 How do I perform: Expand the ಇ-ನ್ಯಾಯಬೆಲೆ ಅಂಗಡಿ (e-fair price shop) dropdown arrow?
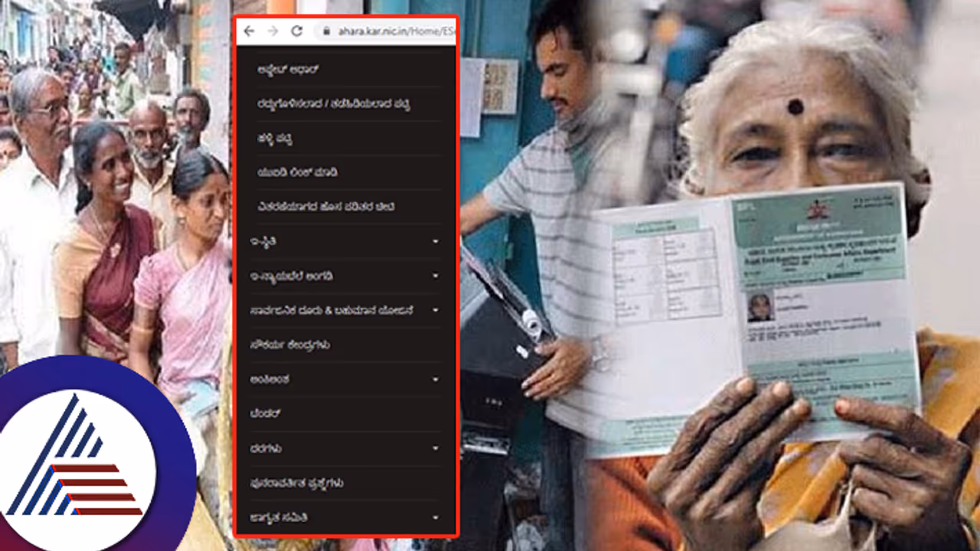point(436,276)
